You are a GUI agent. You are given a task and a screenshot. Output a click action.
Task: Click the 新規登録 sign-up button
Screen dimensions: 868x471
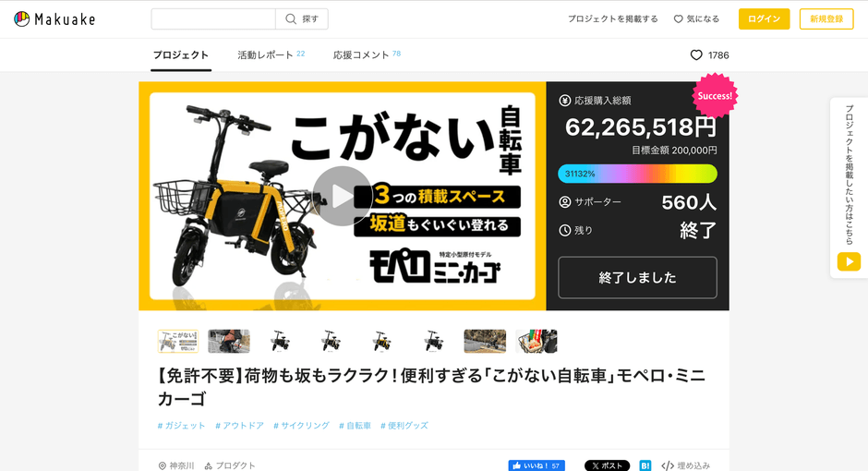pos(826,19)
